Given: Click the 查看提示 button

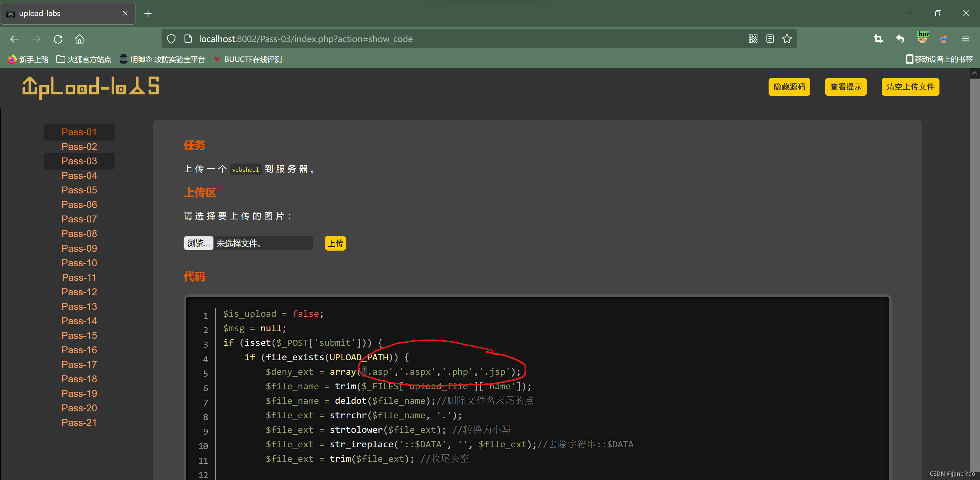Looking at the screenshot, I should (x=845, y=87).
